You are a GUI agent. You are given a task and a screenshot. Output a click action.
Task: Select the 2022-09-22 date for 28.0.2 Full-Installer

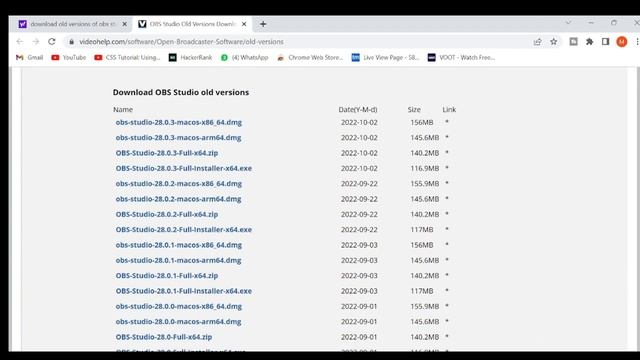(x=359, y=230)
